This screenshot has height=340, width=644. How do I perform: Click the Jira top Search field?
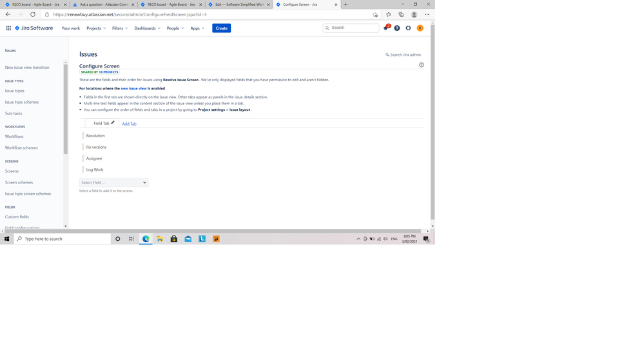tap(351, 28)
